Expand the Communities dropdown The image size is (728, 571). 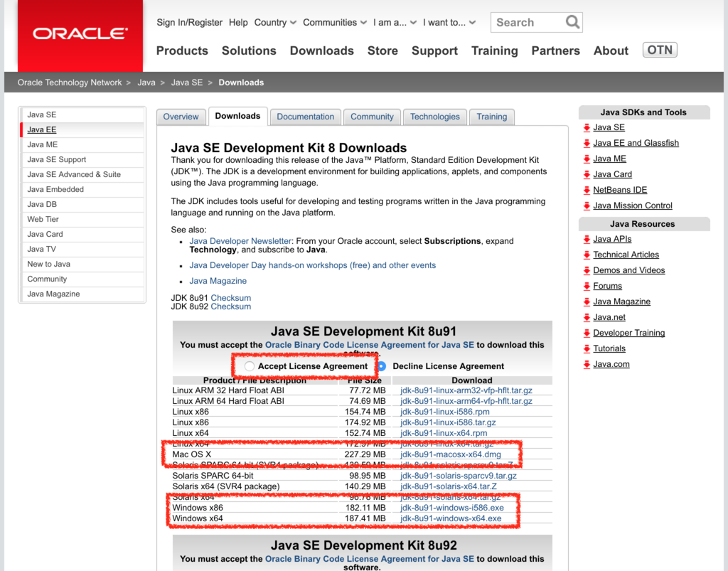(335, 22)
